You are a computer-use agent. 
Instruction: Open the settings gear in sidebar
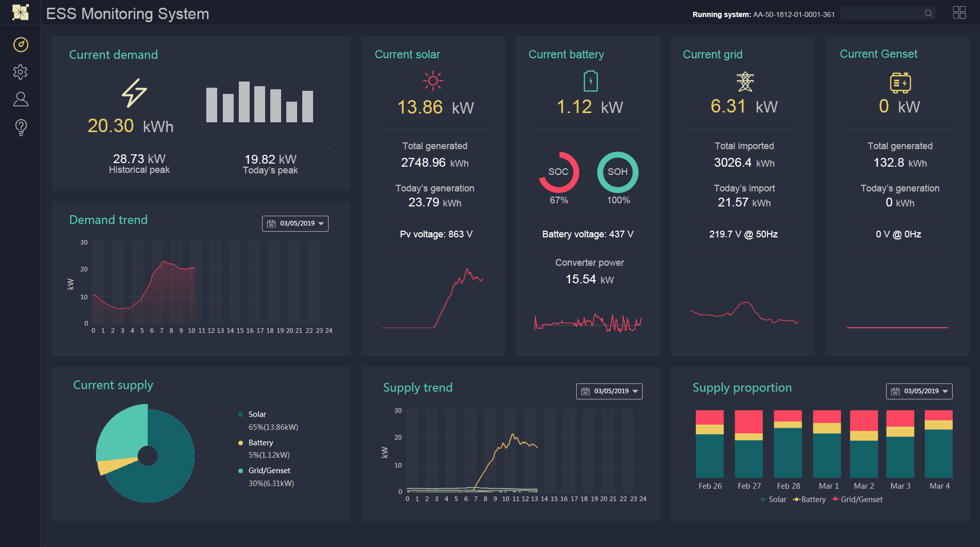[21, 72]
